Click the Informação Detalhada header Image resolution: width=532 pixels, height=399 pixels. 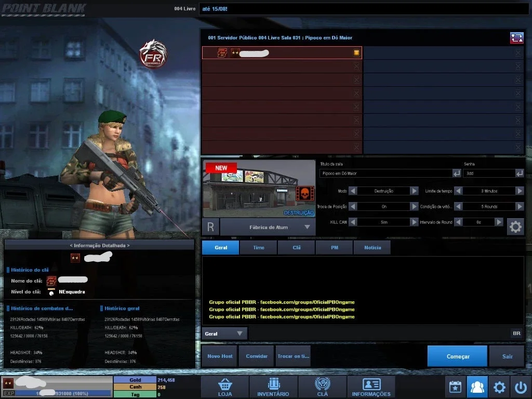click(x=99, y=245)
